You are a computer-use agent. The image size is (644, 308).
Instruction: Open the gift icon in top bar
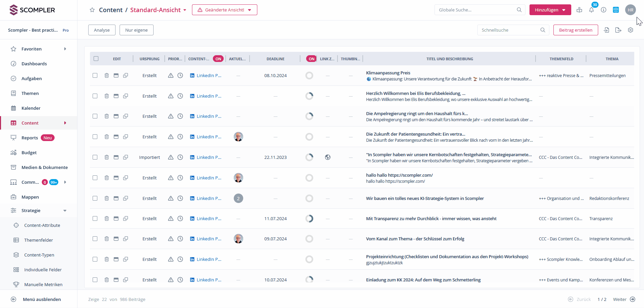tap(579, 10)
